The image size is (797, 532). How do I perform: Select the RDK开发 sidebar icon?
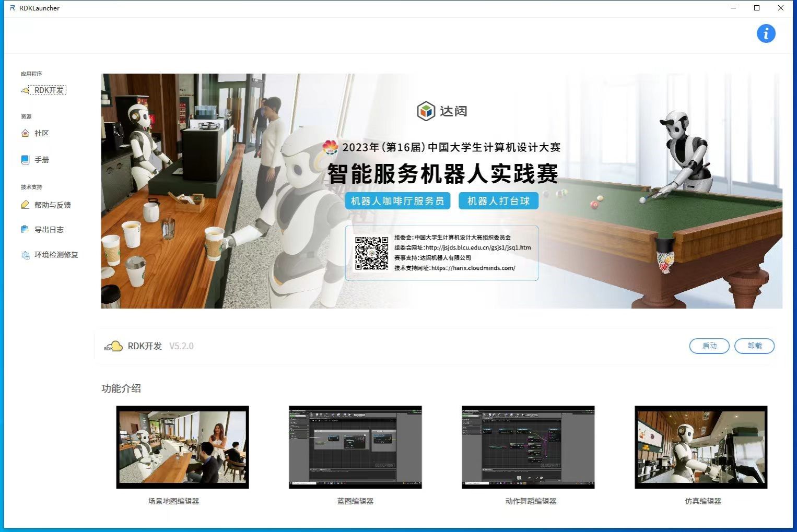(x=25, y=90)
